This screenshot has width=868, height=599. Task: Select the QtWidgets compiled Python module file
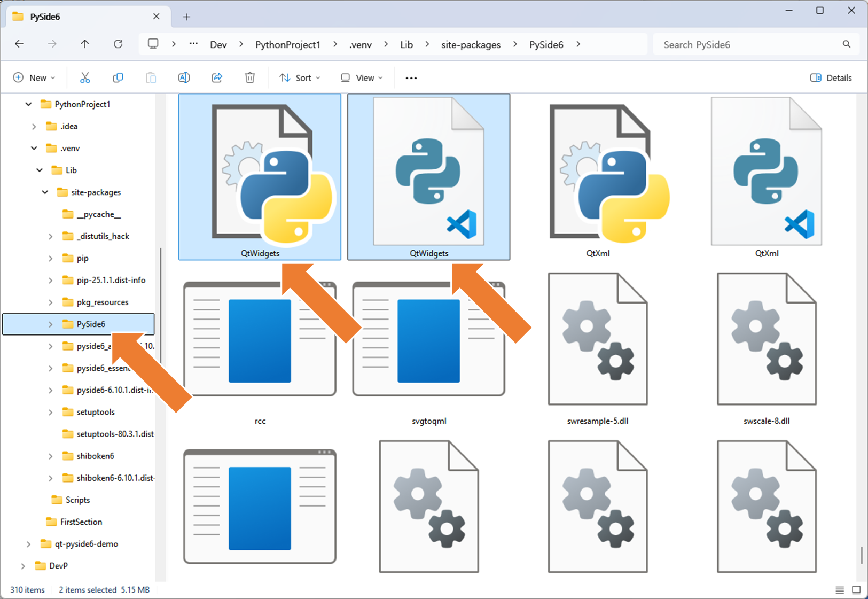click(x=260, y=177)
